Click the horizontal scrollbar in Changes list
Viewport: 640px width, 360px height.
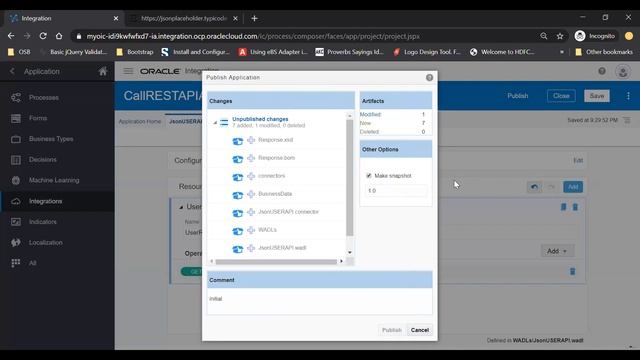point(276,261)
